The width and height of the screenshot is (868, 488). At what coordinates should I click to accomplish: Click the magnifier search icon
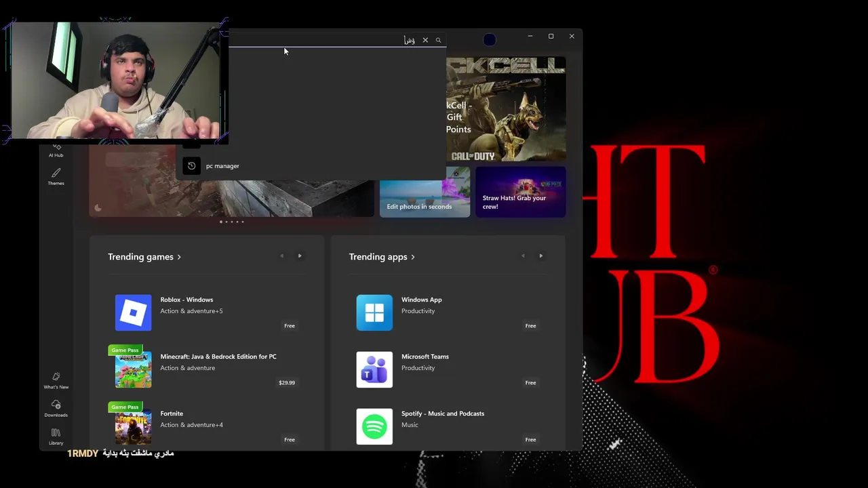click(x=438, y=40)
